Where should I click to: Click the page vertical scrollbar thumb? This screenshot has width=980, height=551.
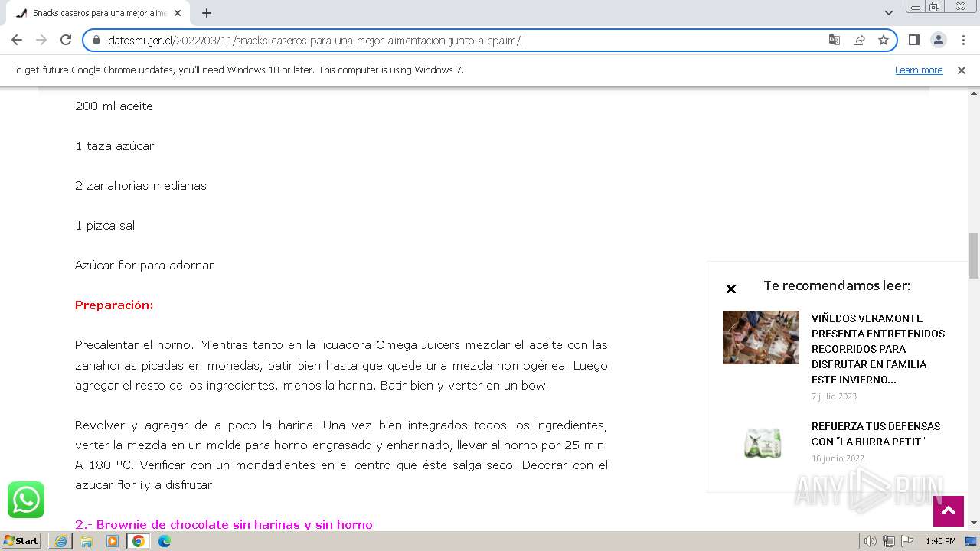(x=974, y=256)
